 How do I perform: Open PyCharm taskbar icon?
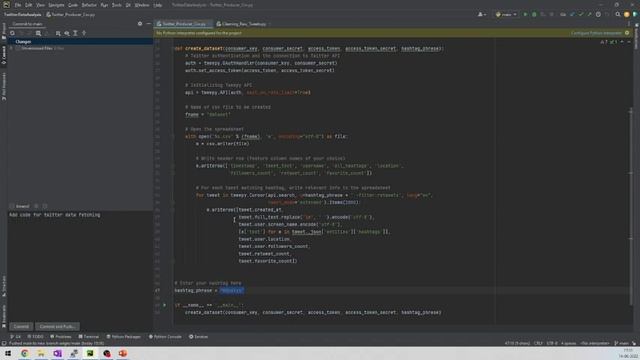[90, 353]
